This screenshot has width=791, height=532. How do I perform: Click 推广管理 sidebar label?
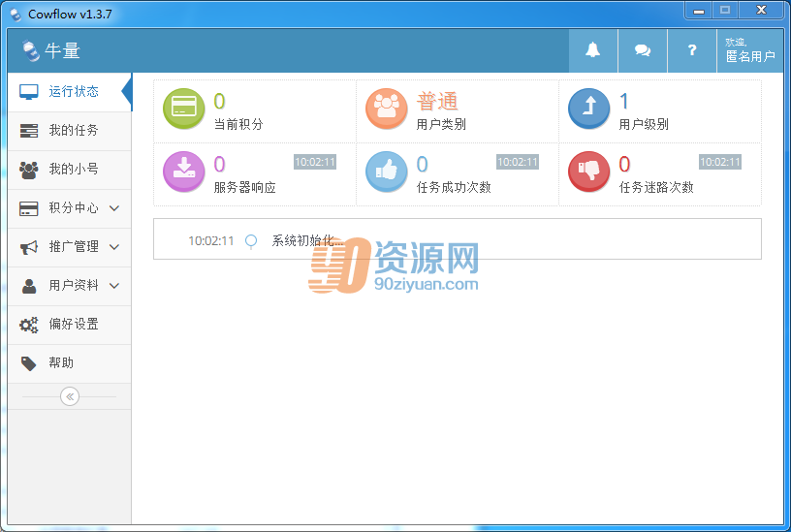pos(74,247)
